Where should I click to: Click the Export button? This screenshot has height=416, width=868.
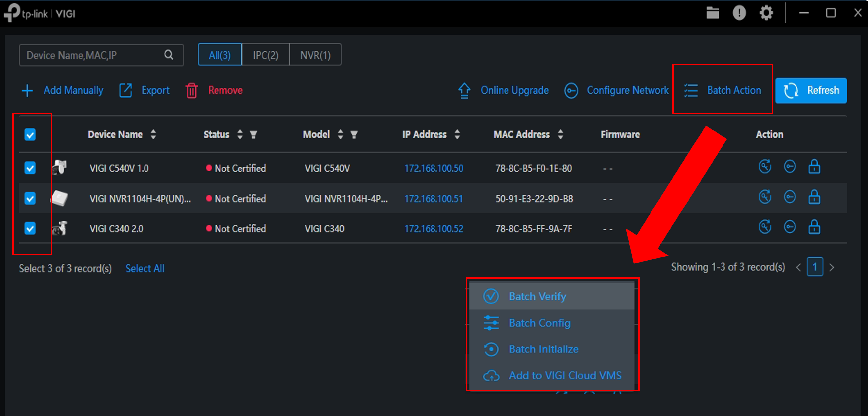click(145, 90)
